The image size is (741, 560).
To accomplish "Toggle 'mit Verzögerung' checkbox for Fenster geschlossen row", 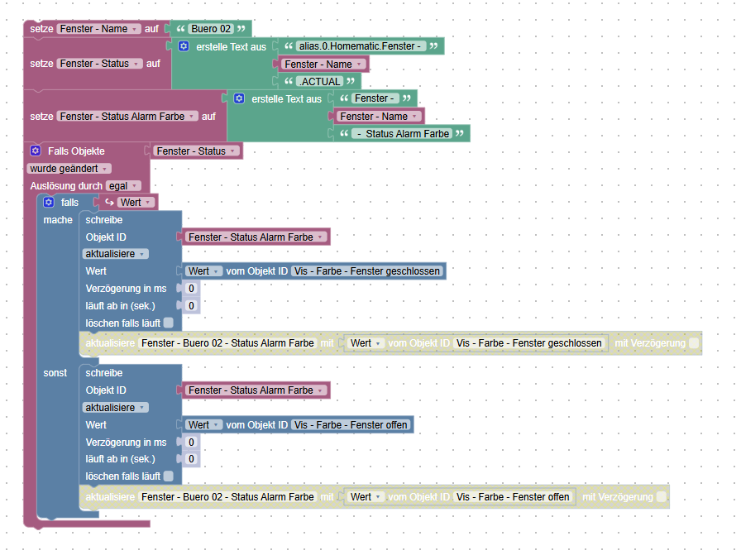I will [694, 343].
